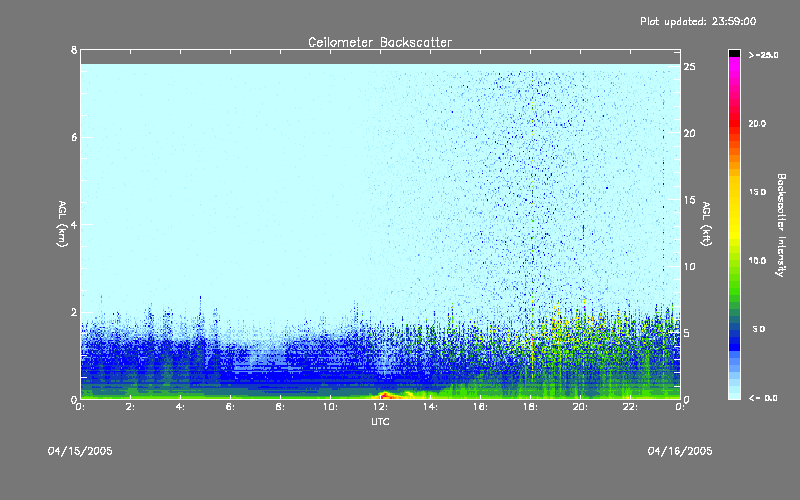Click the "10:" UTC hour tick label
800x500 pixels.
pyautogui.click(x=330, y=407)
